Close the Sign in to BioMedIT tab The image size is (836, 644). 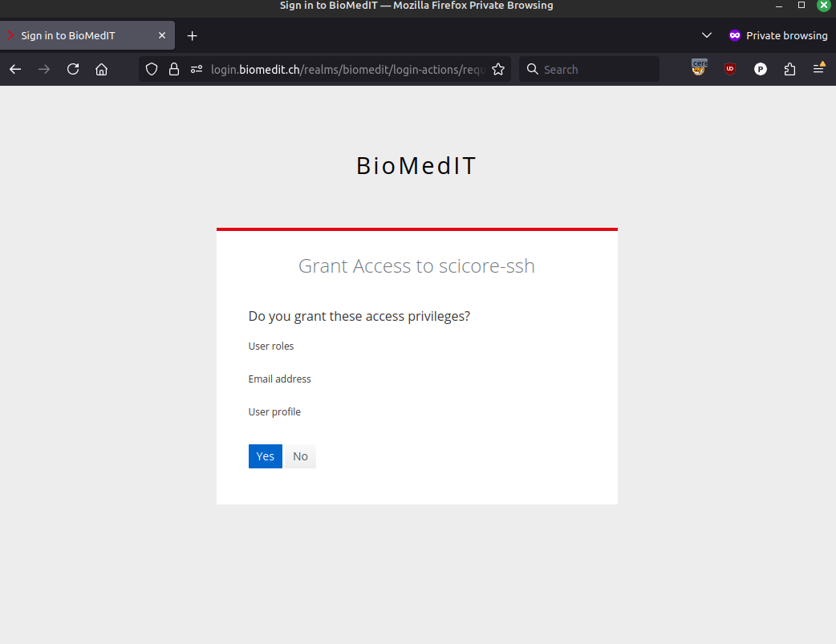[162, 36]
